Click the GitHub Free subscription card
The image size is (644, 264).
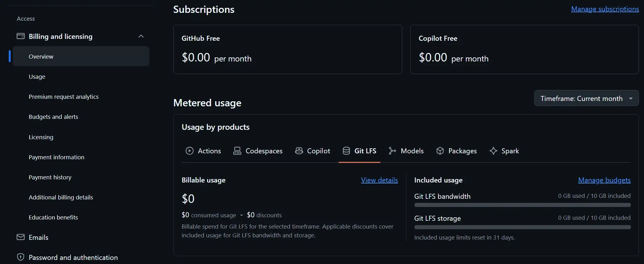(x=288, y=49)
